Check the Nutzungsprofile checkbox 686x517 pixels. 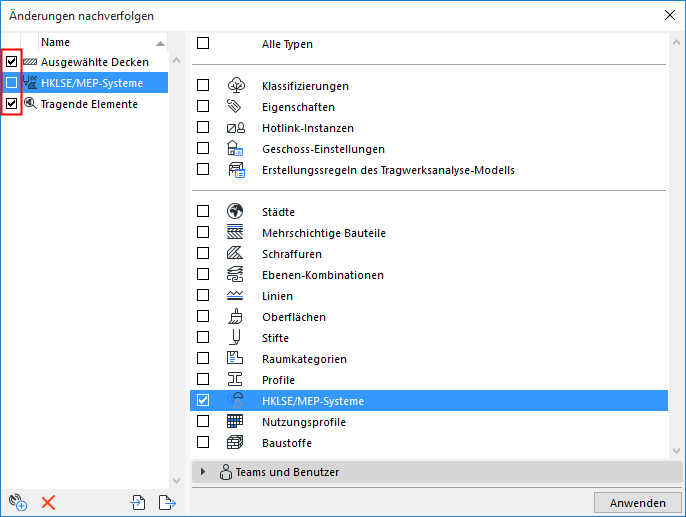tap(203, 421)
